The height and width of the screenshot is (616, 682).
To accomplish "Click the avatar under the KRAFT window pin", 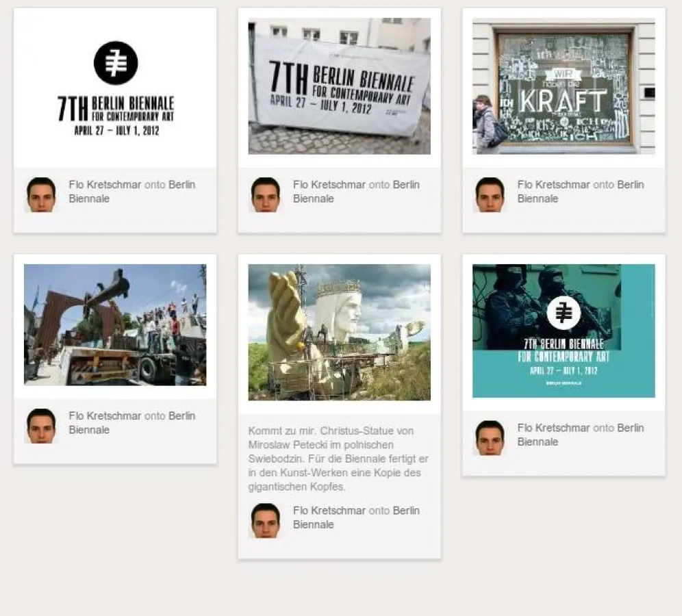I will click(x=490, y=194).
